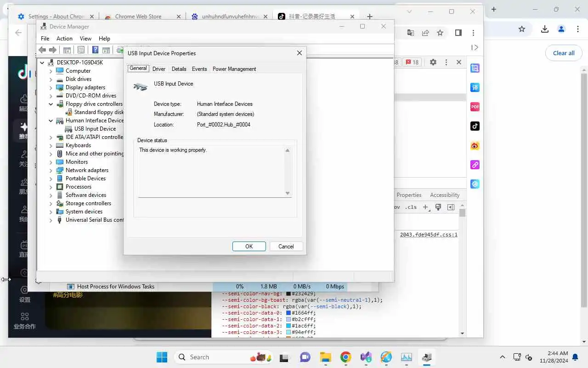This screenshot has height=368, width=588.
Task: Expand the Disk drives node
Action: click(51, 79)
